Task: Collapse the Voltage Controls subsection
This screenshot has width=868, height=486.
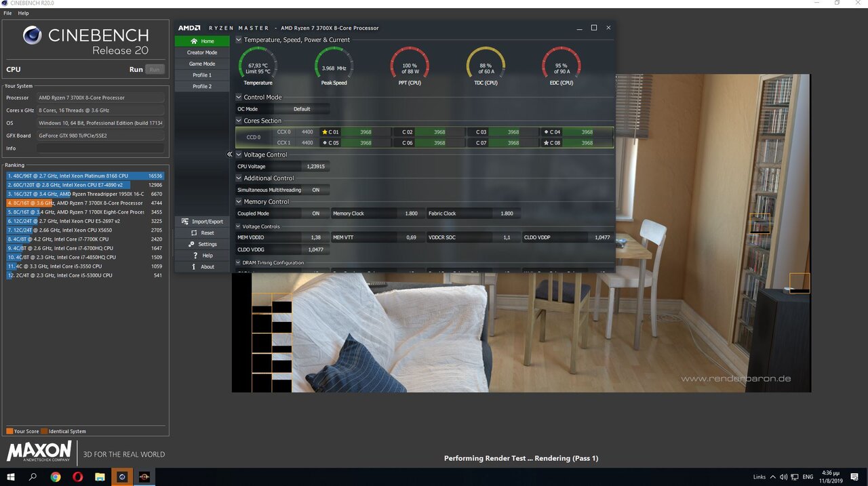Action: [239, 226]
